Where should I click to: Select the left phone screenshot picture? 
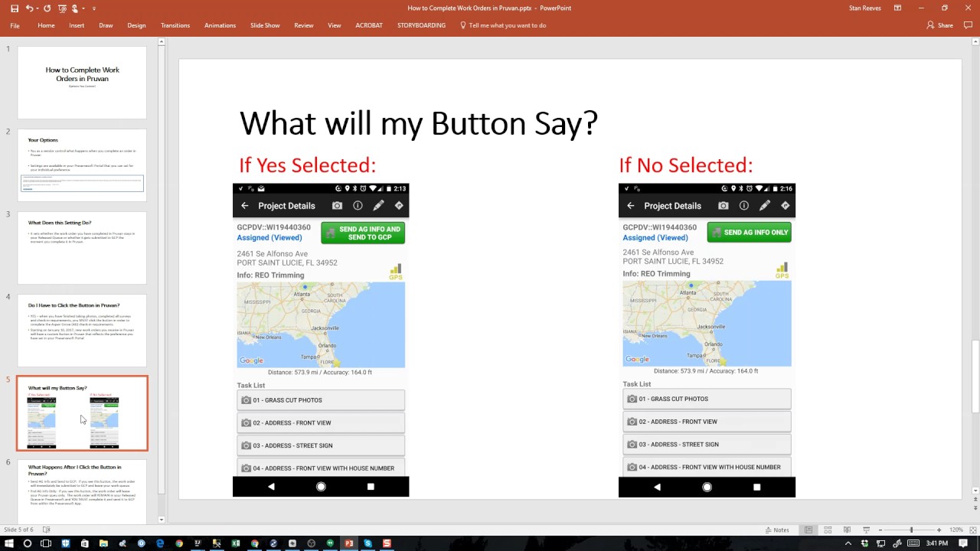coord(321,340)
